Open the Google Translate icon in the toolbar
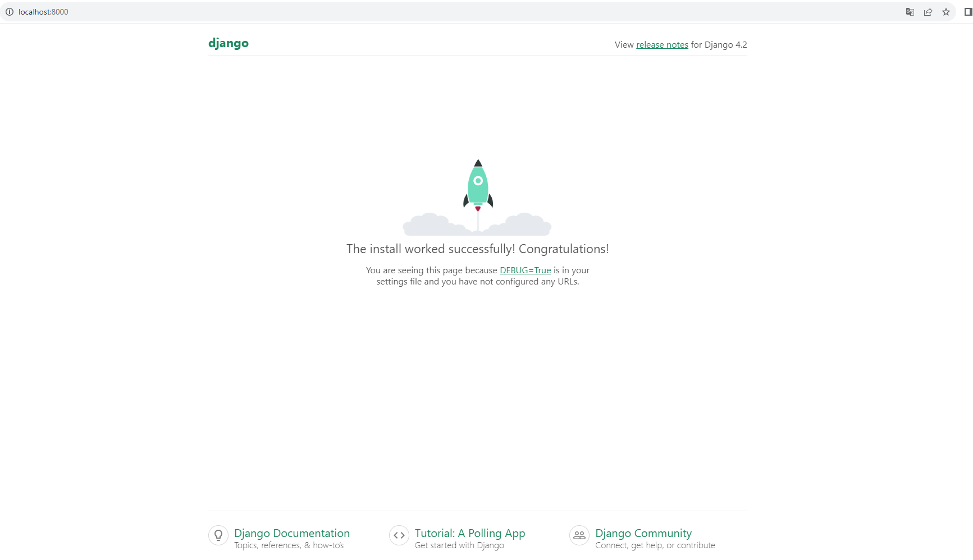The height and width of the screenshot is (560, 973). tap(910, 12)
